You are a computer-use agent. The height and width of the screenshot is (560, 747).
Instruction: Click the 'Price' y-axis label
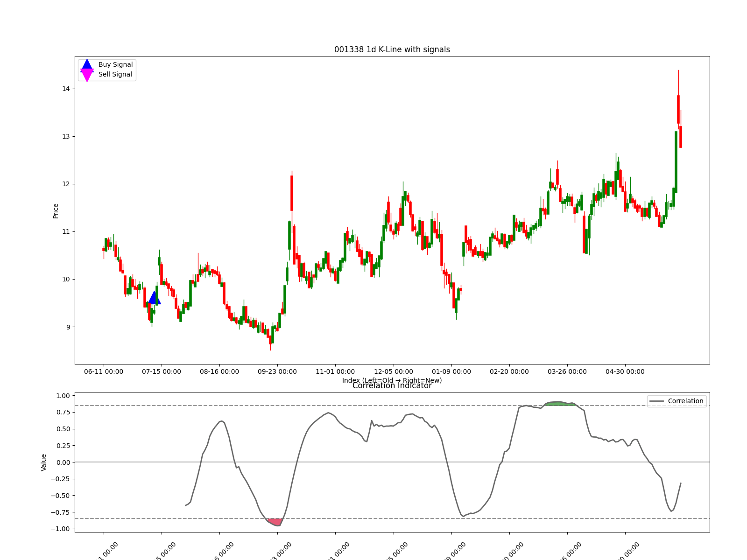56,211
